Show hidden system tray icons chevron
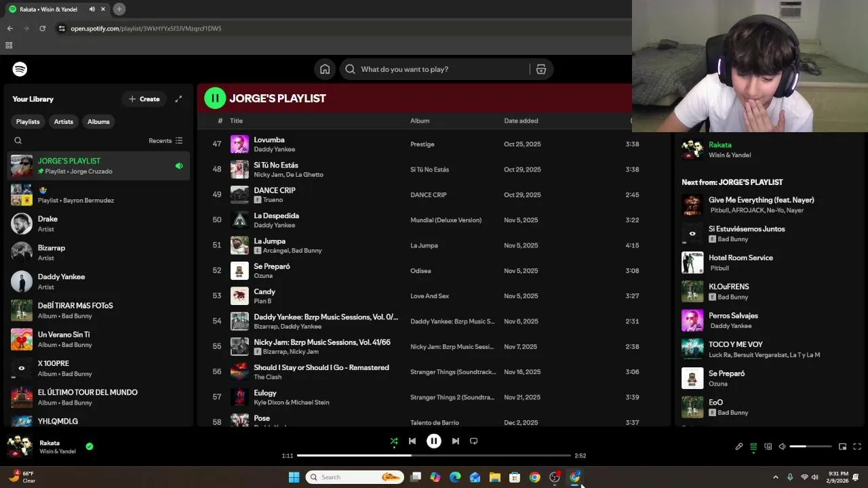The height and width of the screenshot is (488, 868). click(x=776, y=477)
